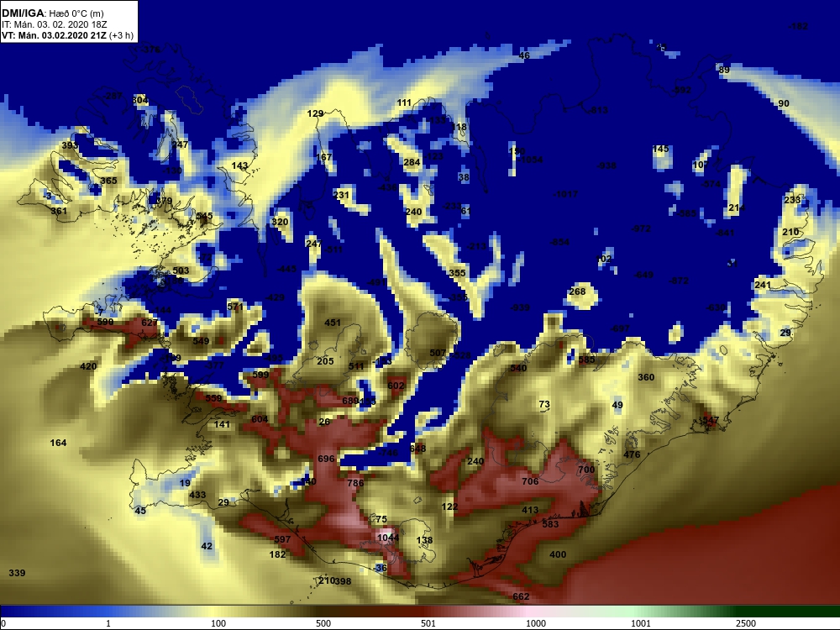Screen dimensions: 840x630
Task: Click the map value 393
Action: pyautogui.click(x=70, y=145)
